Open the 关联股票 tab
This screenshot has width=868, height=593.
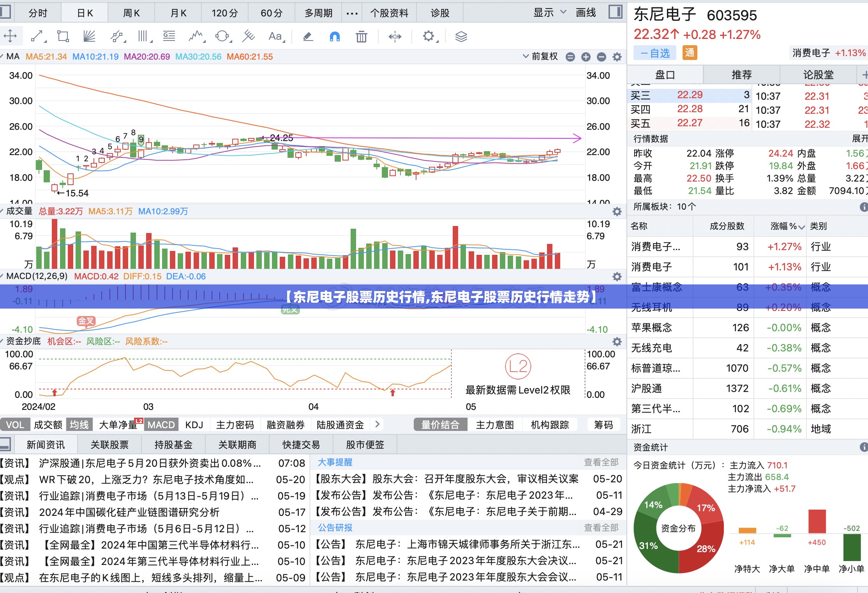(109, 445)
